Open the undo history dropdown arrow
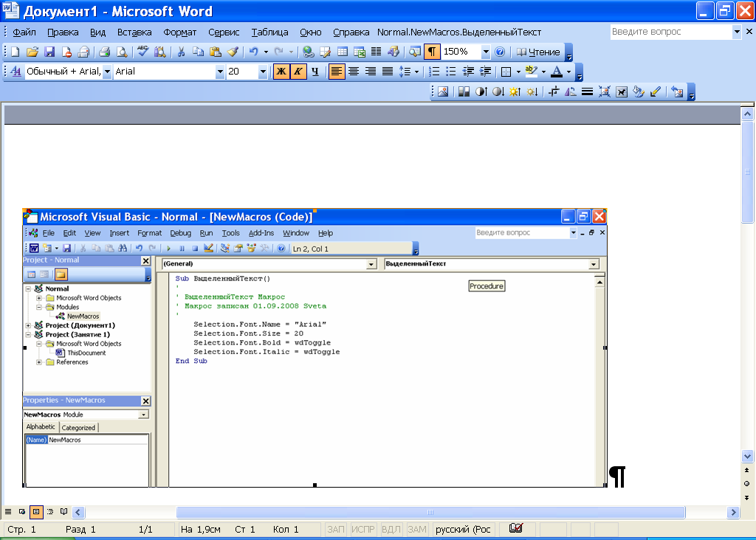Image resolution: width=756 pixels, height=540 pixels. tap(266, 52)
